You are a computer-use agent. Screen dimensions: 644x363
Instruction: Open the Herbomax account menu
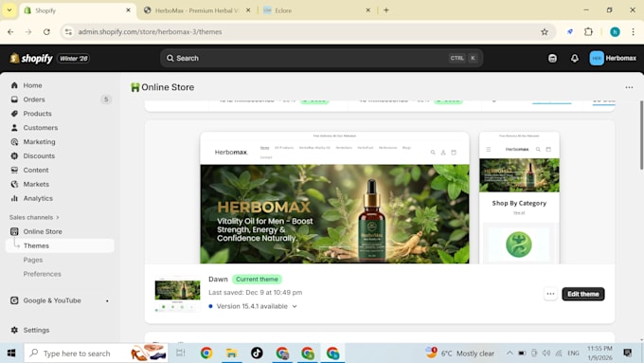pos(613,59)
